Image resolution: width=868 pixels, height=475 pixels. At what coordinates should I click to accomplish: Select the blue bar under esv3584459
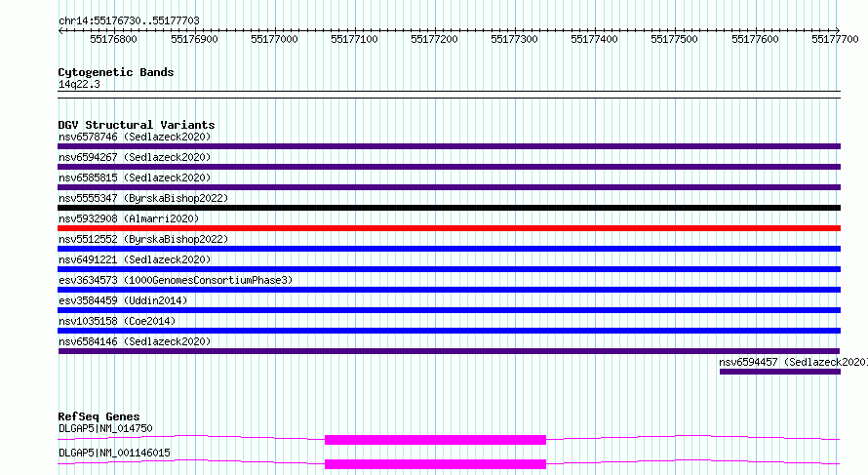coord(449,310)
